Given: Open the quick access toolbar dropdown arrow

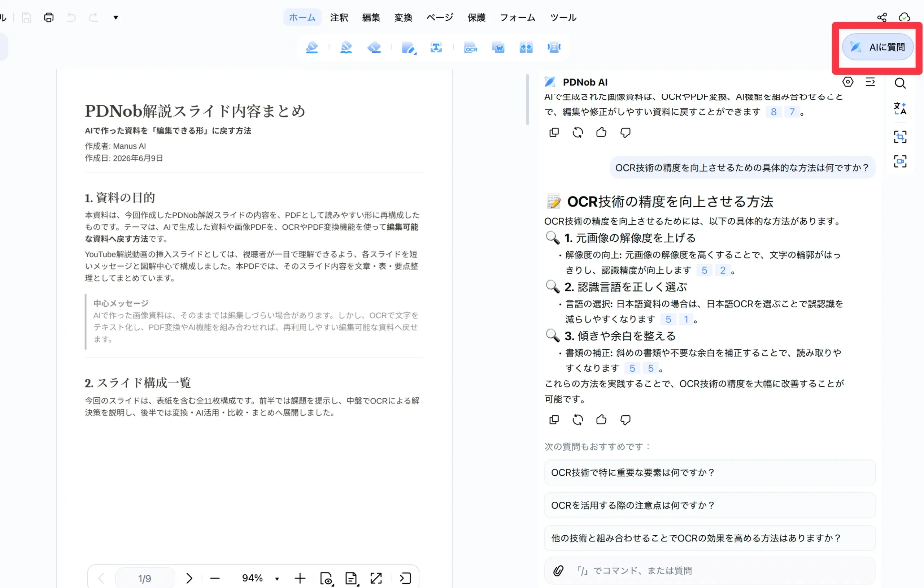Looking at the screenshot, I should (x=115, y=17).
